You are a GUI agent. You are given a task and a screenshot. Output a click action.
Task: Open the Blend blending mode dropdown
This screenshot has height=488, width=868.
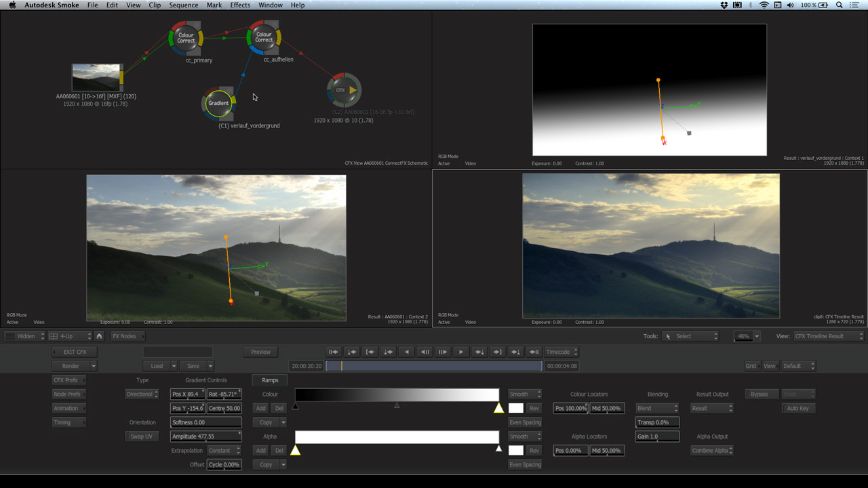[x=656, y=408]
